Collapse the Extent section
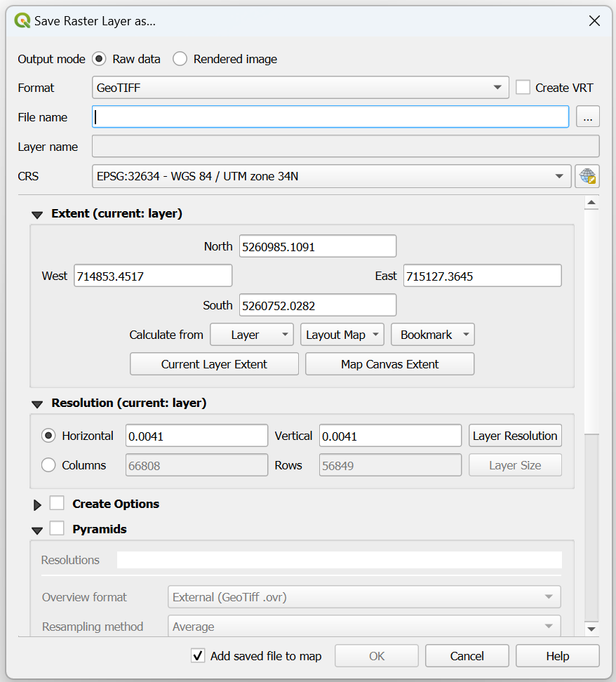This screenshot has height=682, width=616. coord(36,214)
